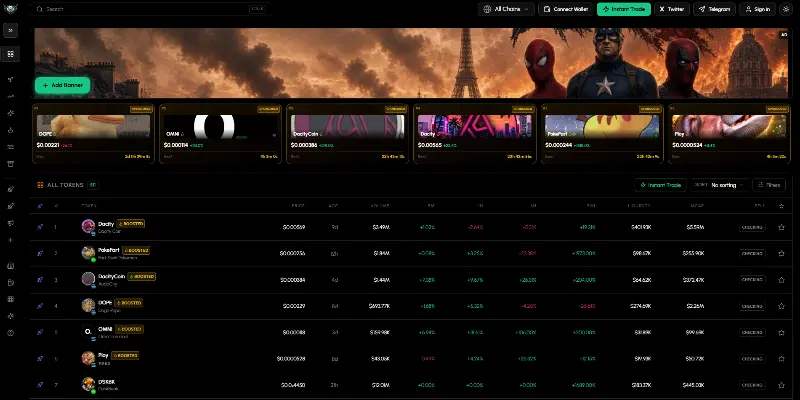Click the CHECKING badge in the DOPE row

tap(752, 306)
